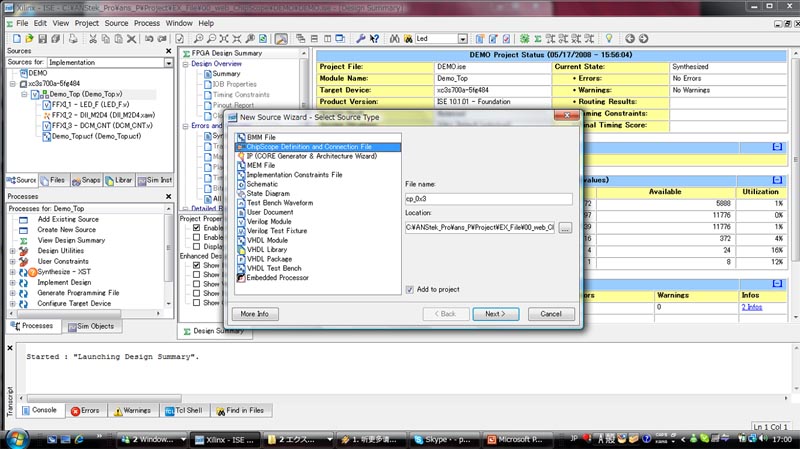Viewport: 800px width, 449px height.
Task: Click the Zoom to Fit icon
Action: 224,39
